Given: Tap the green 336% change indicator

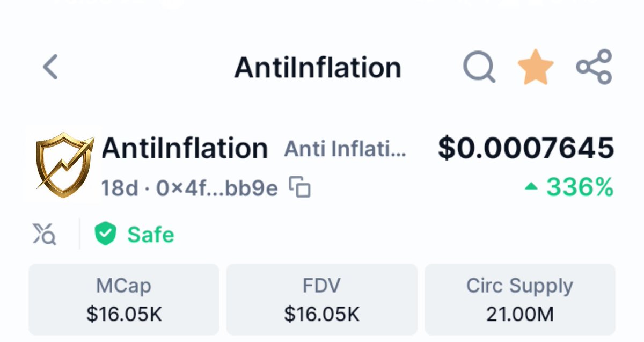Looking at the screenshot, I should (580, 187).
